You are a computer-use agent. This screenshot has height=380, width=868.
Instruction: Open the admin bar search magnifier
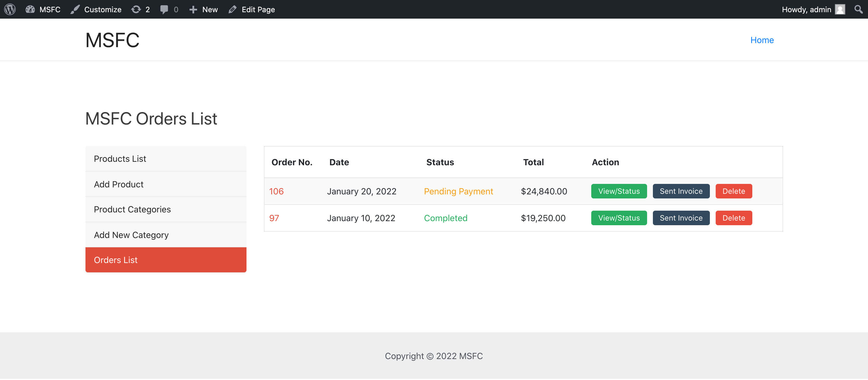pyautogui.click(x=858, y=9)
